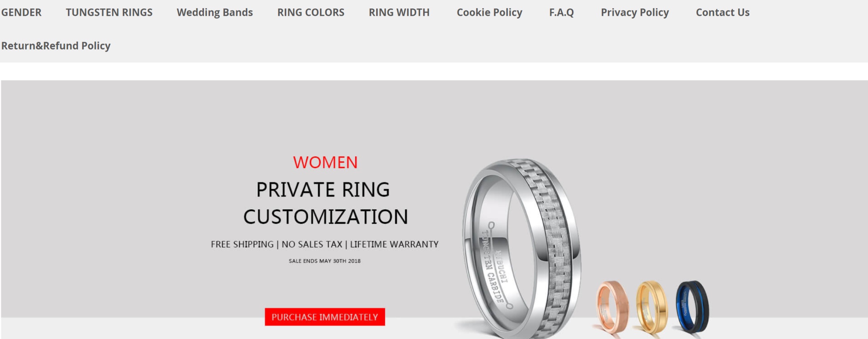Open the GENDER menu item
This screenshot has height=339, width=868.
(21, 13)
